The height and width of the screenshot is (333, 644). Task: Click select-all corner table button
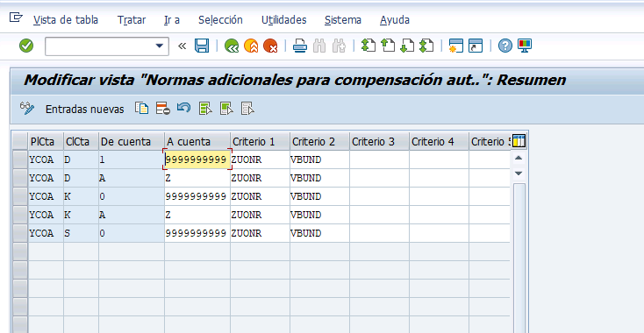pyautogui.click(x=20, y=141)
